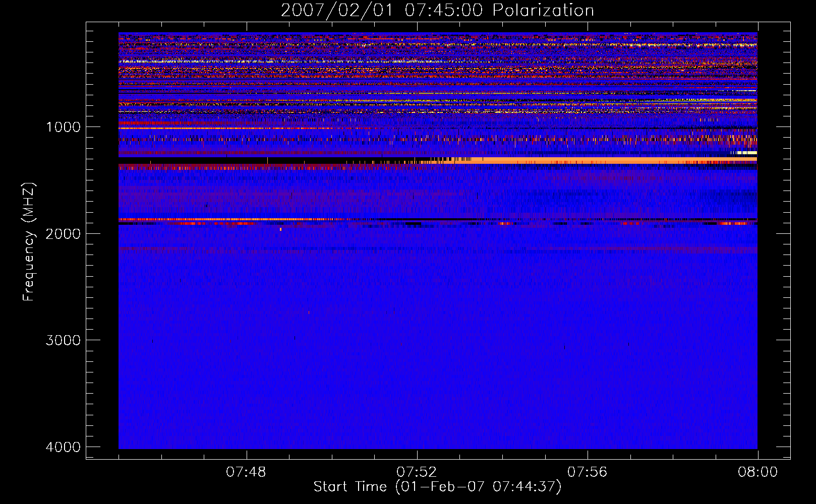Click the 2000 frequency tick label
The height and width of the screenshot is (504, 816).
click(63, 233)
